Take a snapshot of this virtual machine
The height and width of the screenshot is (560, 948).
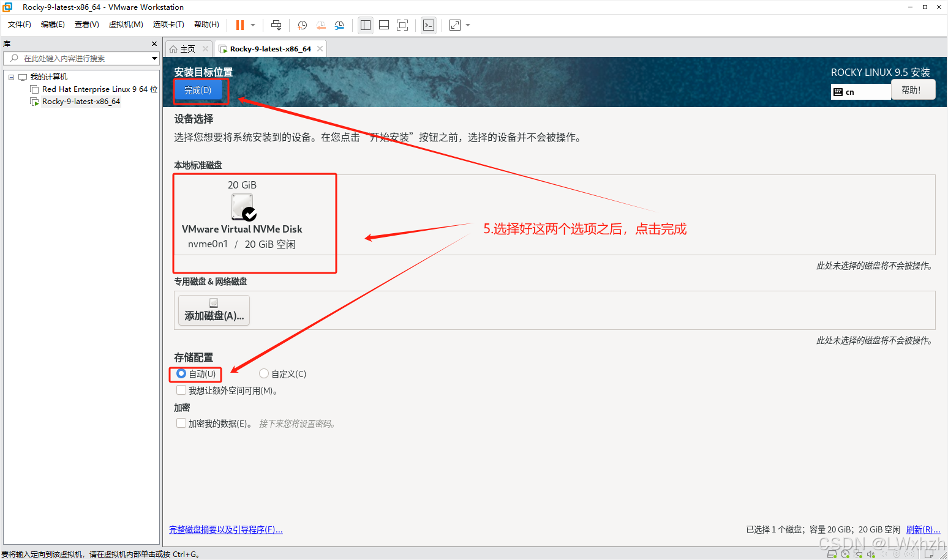pyautogui.click(x=303, y=25)
